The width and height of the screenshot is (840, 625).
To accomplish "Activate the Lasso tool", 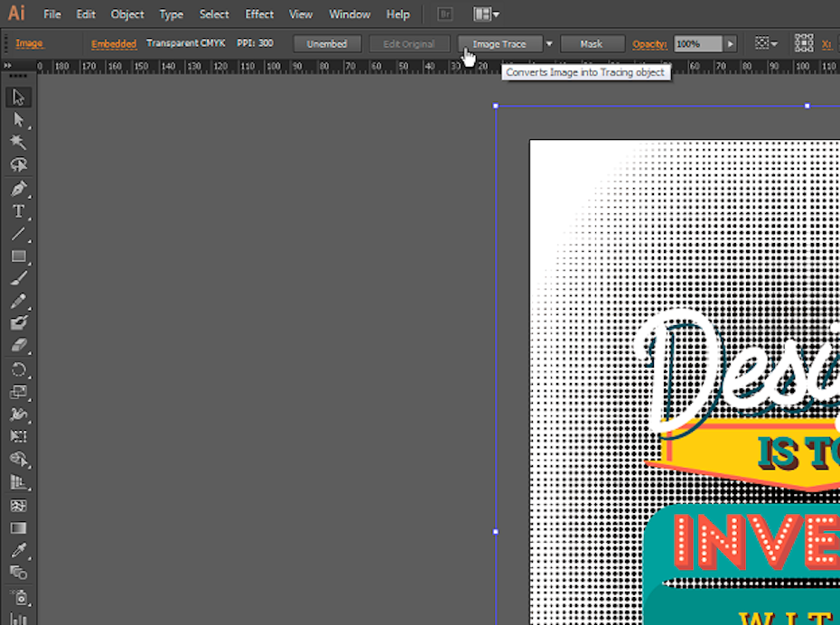I will click(18, 165).
